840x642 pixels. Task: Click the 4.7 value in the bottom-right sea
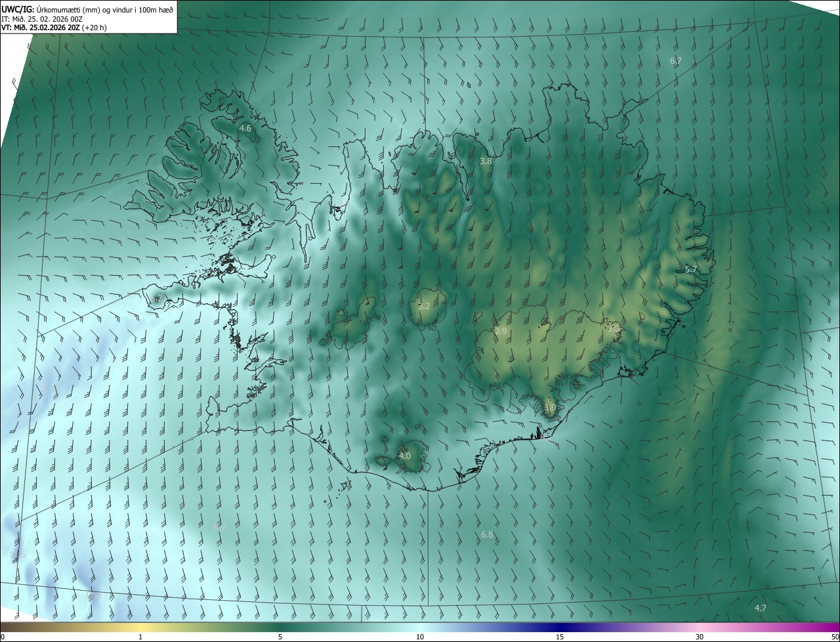tap(761, 609)
